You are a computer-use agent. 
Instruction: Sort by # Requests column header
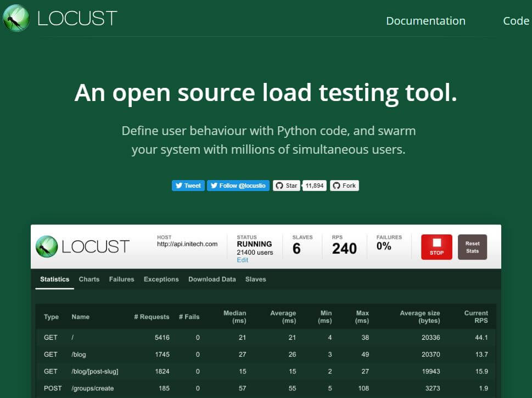pyautogui.click(x=152, y=317)
